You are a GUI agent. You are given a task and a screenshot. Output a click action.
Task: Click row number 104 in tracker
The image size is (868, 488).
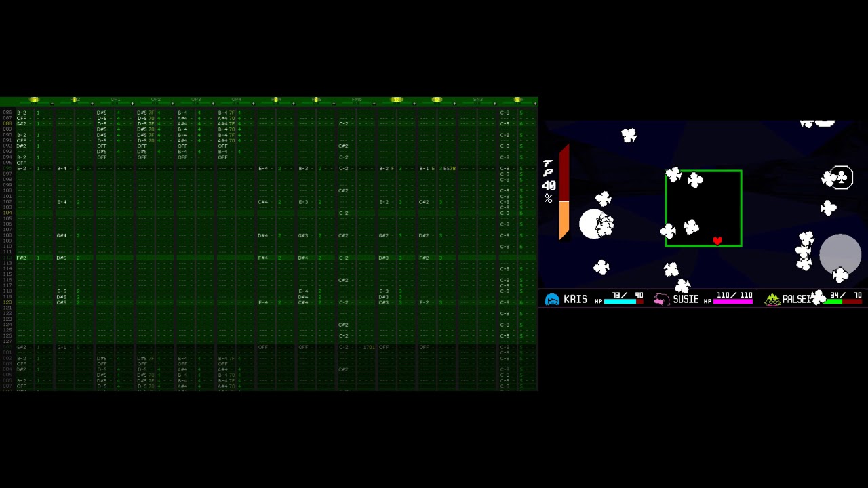[x=7, y=213]
